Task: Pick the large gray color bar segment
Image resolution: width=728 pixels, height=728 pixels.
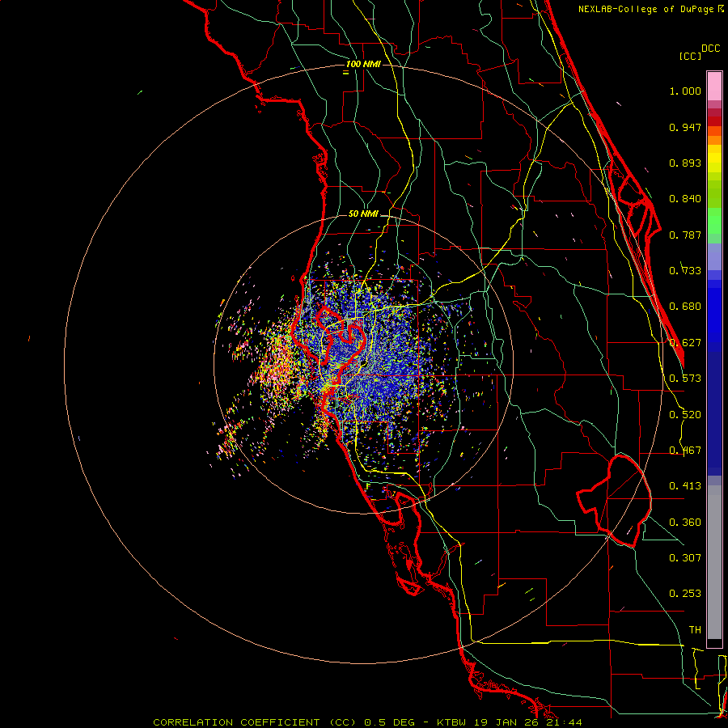Action: 714,562
